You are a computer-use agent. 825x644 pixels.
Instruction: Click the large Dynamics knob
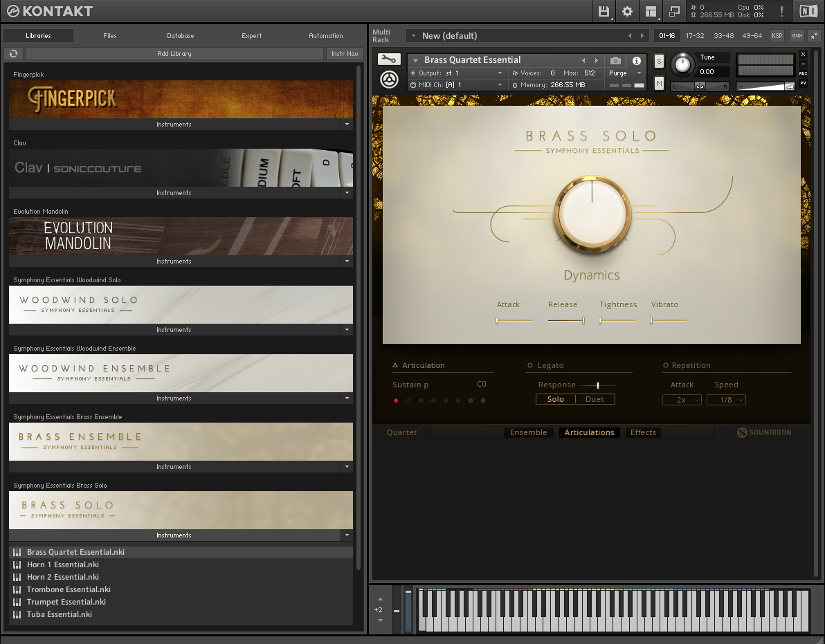click(592, 214)
